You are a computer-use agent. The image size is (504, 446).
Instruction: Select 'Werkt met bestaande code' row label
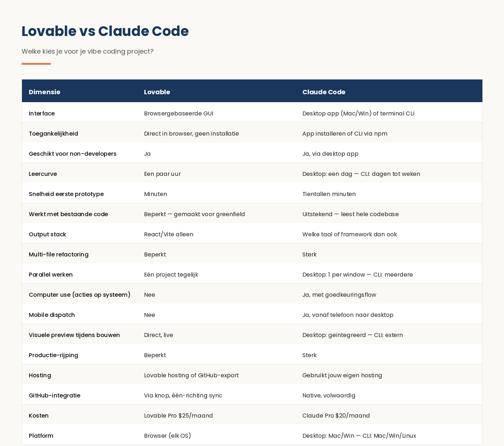pyautogui.click(x=68, y=214)
